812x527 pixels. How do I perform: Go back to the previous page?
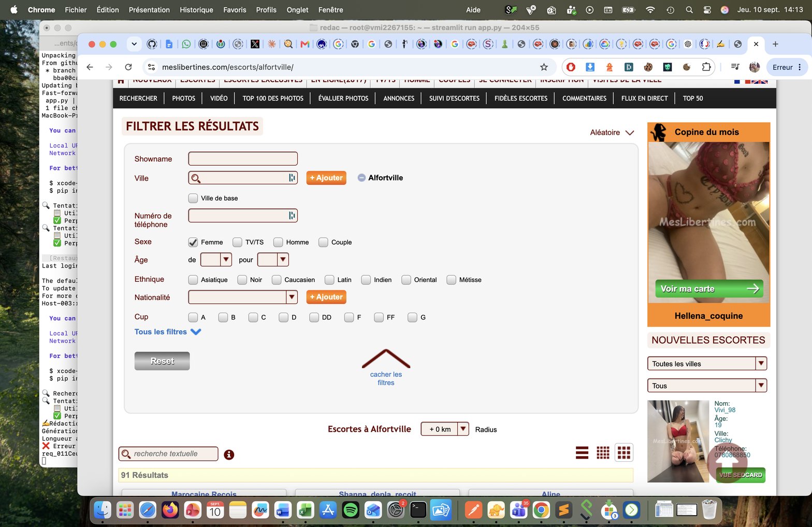(x=90, y=67)
